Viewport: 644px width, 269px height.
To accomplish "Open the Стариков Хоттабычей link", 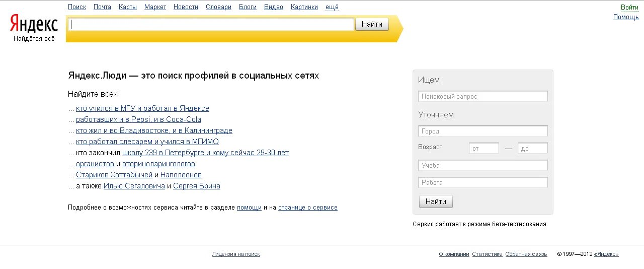I will point(114,175).
